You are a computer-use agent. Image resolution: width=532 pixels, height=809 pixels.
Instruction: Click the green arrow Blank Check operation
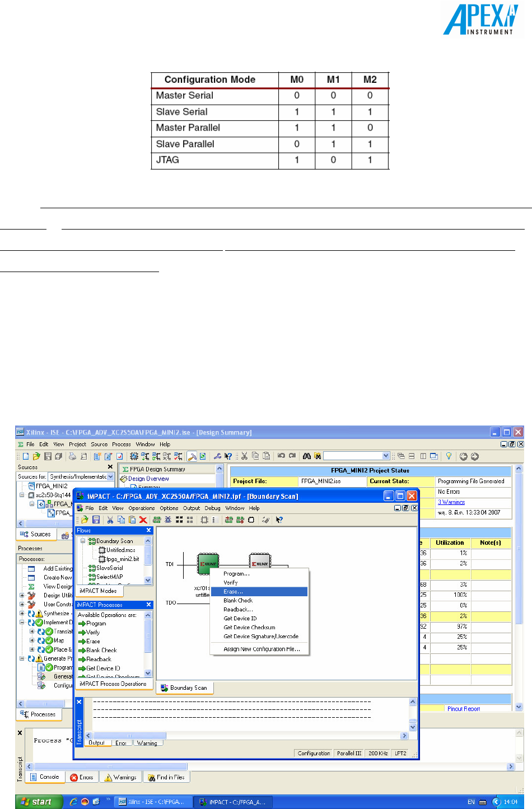97,651
